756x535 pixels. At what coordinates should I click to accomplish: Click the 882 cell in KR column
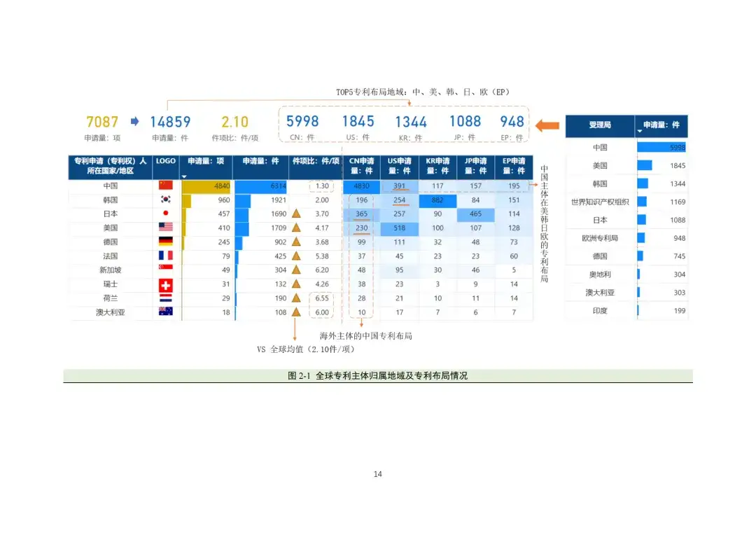(437, 200)
